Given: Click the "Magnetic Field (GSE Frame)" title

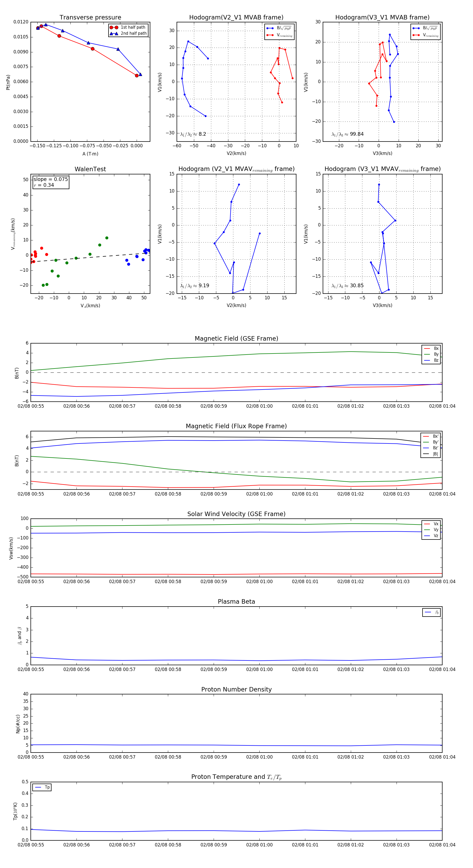Looking at the screenshot, I should [x=236, y=339].
